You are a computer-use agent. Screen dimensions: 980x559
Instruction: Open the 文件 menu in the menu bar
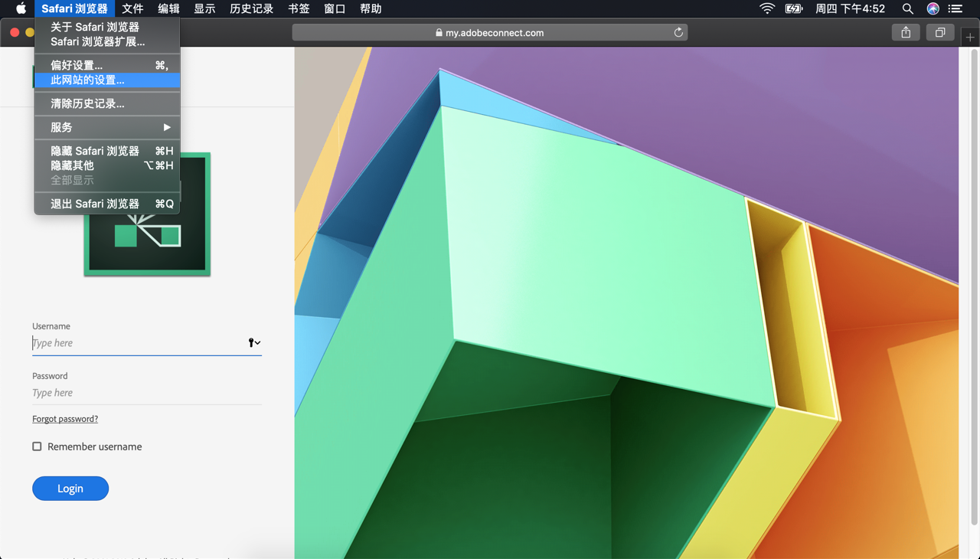[132, 8]
